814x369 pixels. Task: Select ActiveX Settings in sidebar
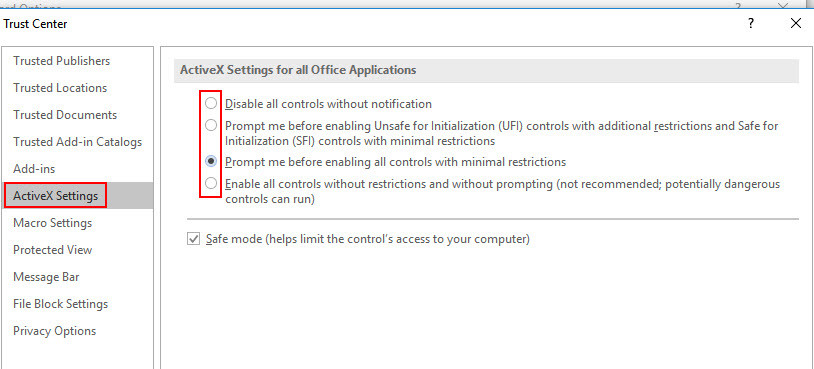point(56,196)
